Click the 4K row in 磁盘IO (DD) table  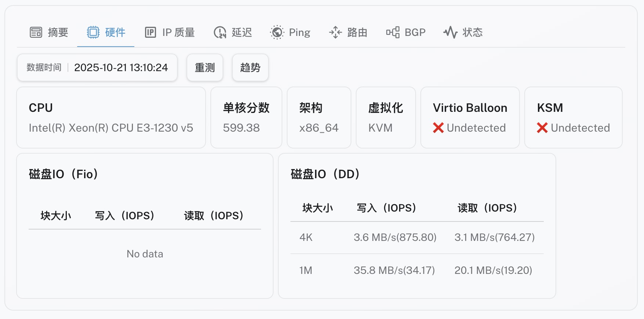(x=417, y=238)
